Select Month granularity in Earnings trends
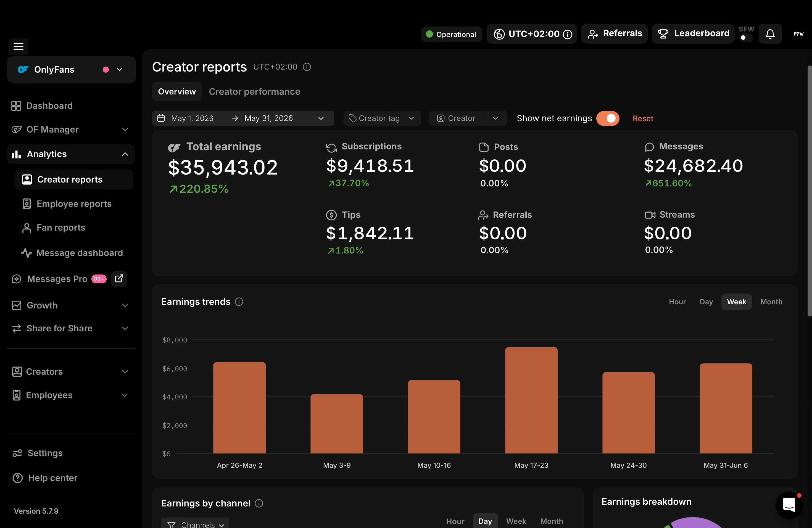 tap(771, 302)
